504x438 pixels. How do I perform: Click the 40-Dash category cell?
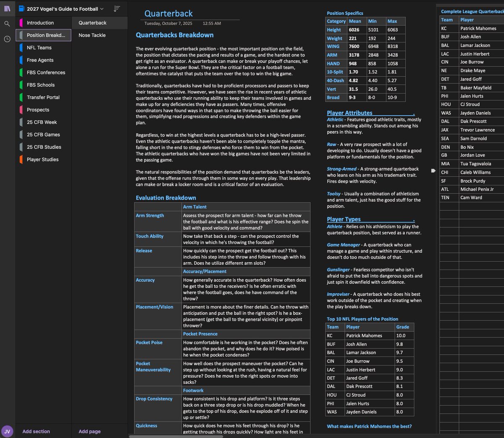tap(336, 80)
